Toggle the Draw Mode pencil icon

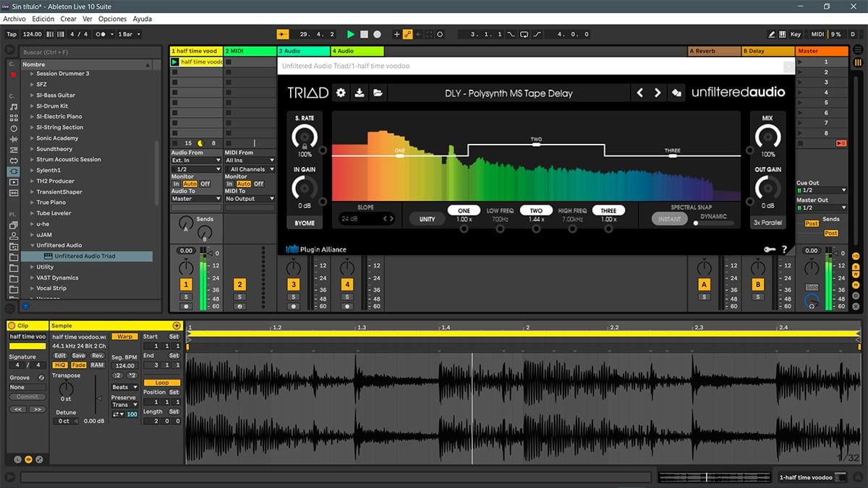pos(772,34)
